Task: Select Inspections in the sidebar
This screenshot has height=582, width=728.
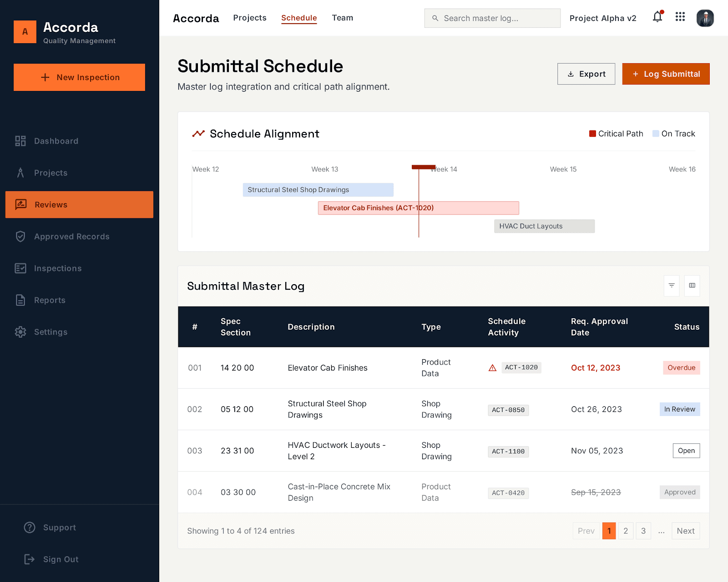Action: [x=58, y=268]
